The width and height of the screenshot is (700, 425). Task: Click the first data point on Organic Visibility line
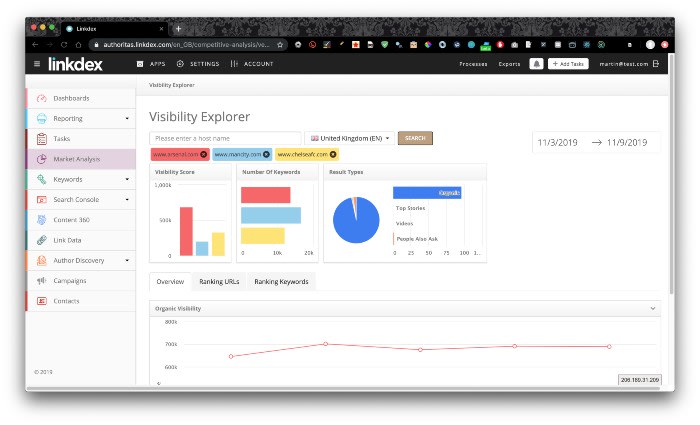pyautogui.click(x=231, y=356)
